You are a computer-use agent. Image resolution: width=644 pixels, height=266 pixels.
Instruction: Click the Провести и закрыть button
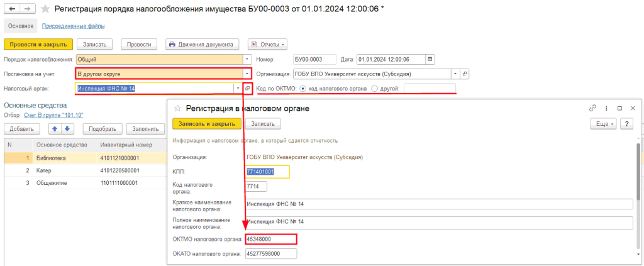(x=38, y=44)
